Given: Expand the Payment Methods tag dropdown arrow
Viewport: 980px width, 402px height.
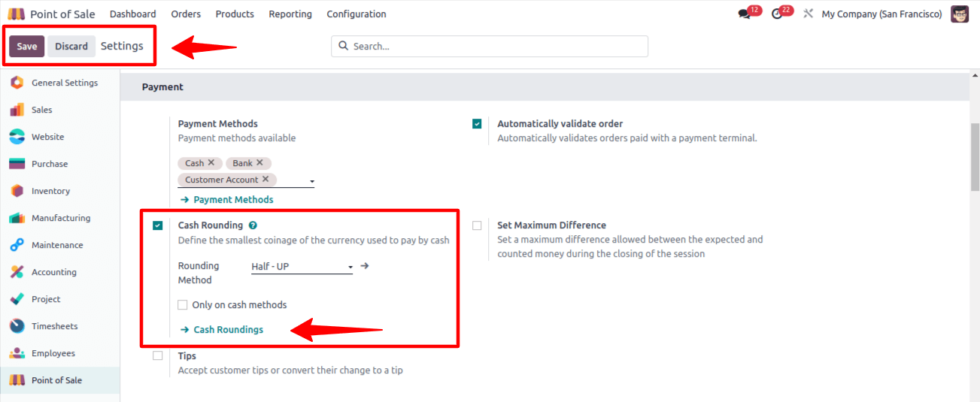Looking at the screenshot, I should [x=312, y=182].
